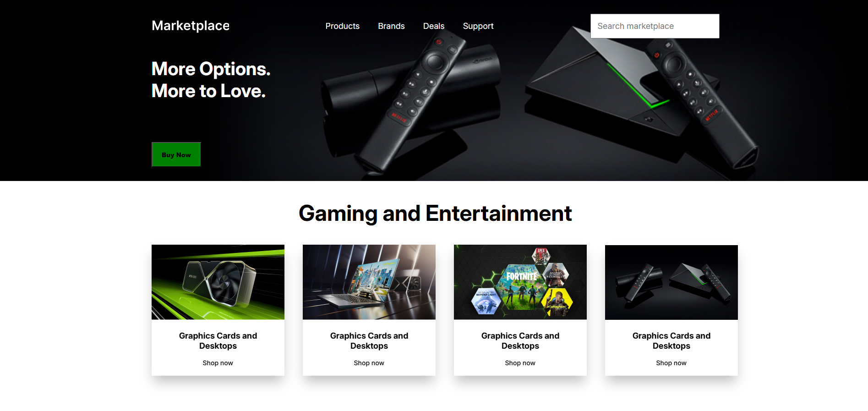Open the Shield TV remotes thumbnail
The width and height of the screenshot is (868, 411).
tap(671, 282)
